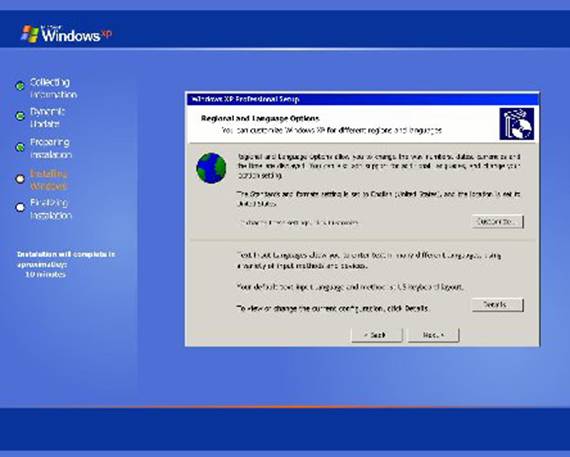Click the Customize button for regional settings
Viewport: 570px width, 457px height.
coord(498,221)
